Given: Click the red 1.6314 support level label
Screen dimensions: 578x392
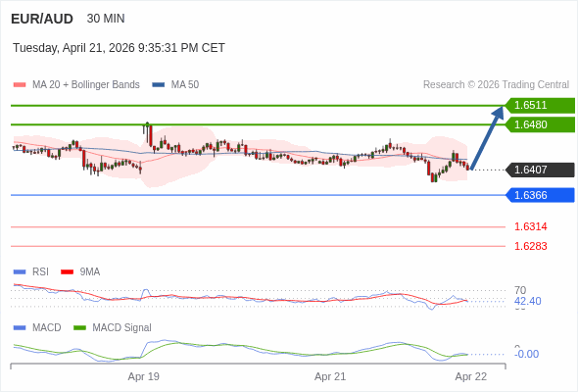Looking at the screenshot, I should [x=530, y=226].
